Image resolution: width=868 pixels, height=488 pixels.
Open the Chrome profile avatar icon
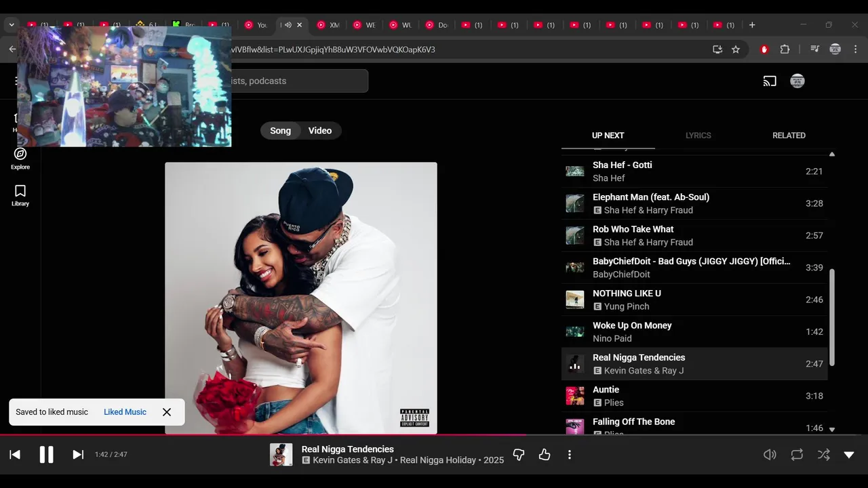point(835,49)
